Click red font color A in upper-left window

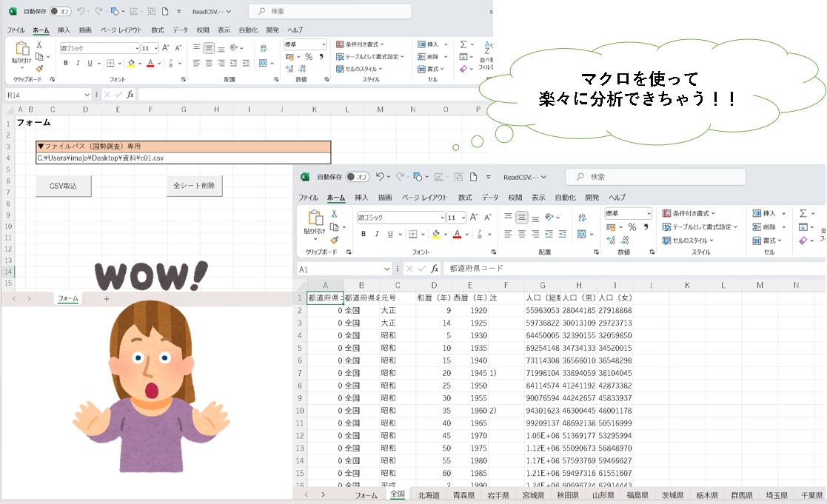(x=150, y=63)
